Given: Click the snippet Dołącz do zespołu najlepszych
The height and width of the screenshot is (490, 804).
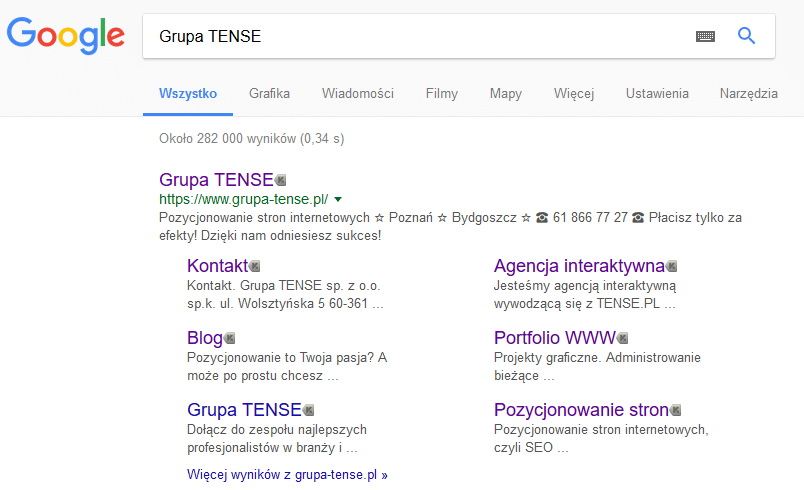Looking at the screenshot, I should click(277, 439).
